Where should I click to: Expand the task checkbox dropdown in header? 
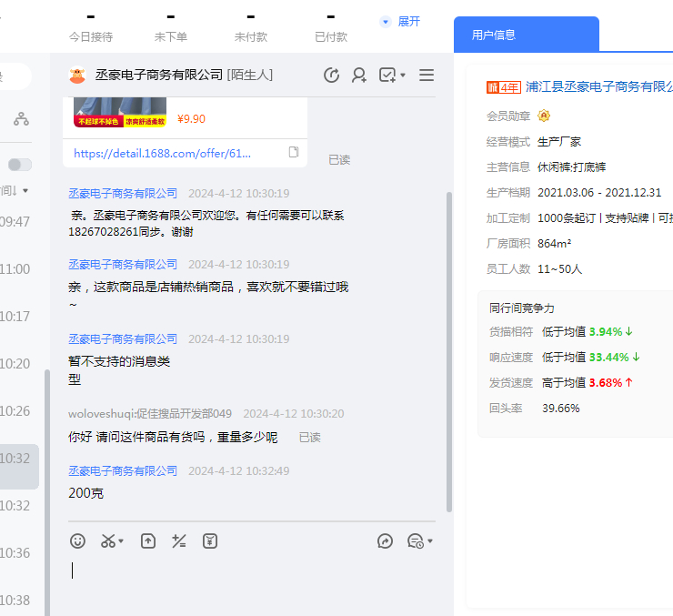(x=403, y=76)
